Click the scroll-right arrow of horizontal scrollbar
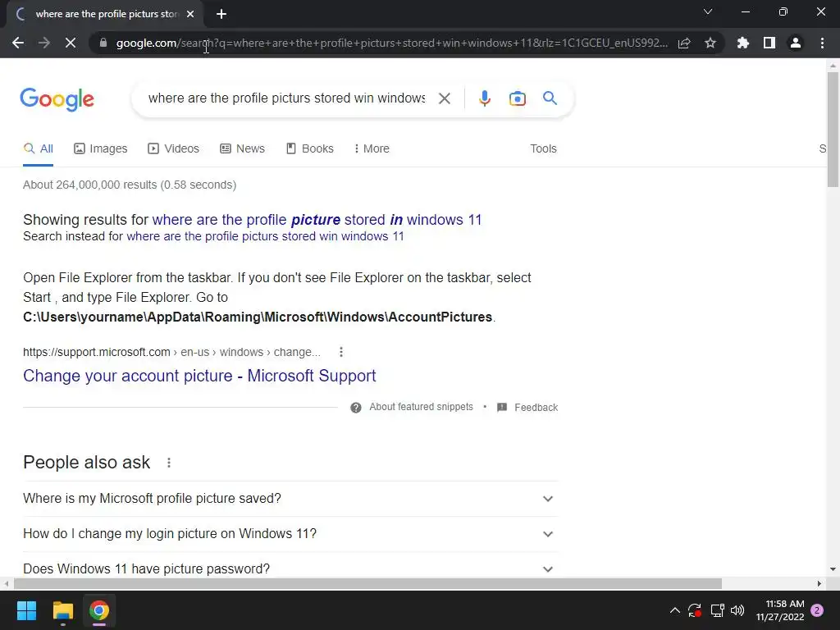 (819, 583)
